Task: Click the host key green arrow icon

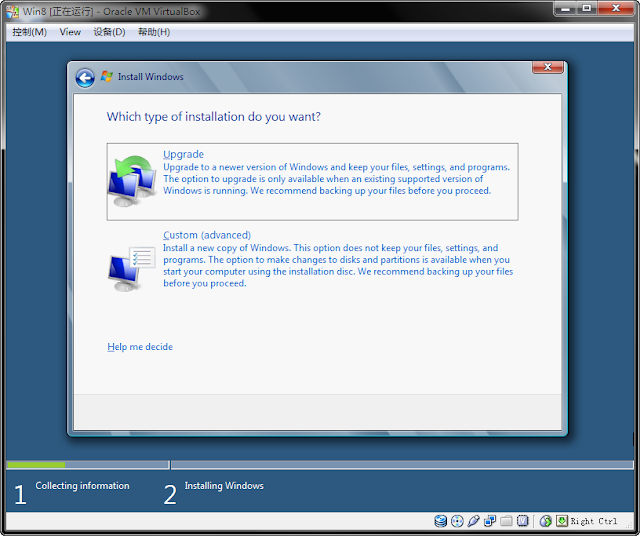Action: 562,520
